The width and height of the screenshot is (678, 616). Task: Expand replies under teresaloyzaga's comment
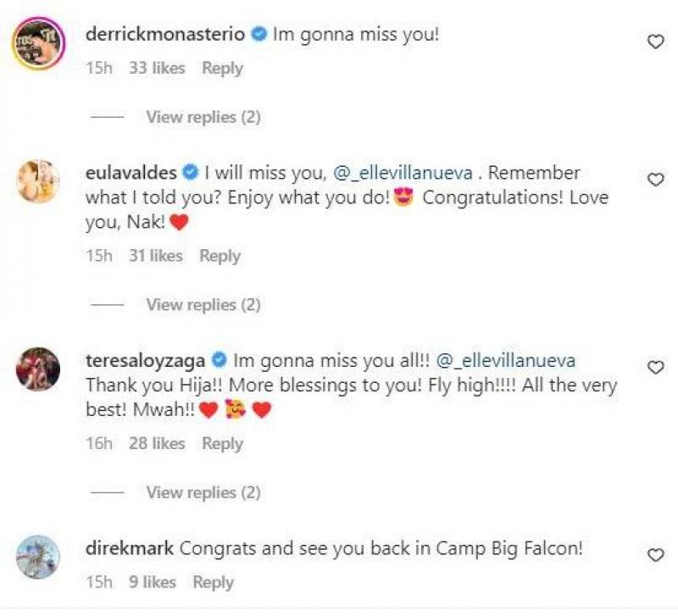pyautogui.click(x=203, y=492)
